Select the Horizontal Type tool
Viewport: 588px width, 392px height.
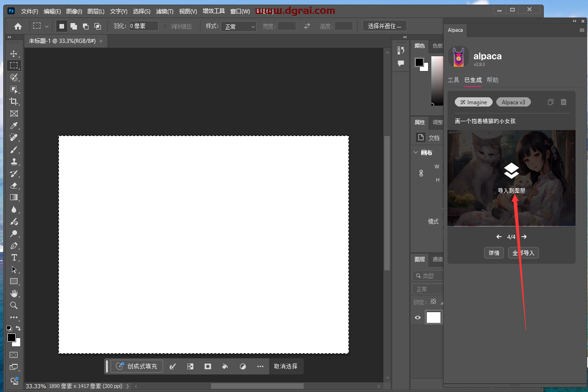click(x=14, y=257)
